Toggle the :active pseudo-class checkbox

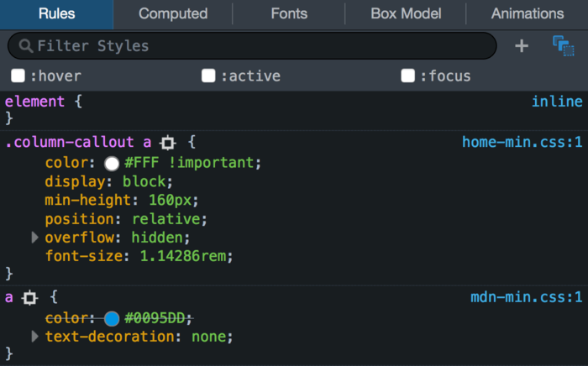click(208, 76)
